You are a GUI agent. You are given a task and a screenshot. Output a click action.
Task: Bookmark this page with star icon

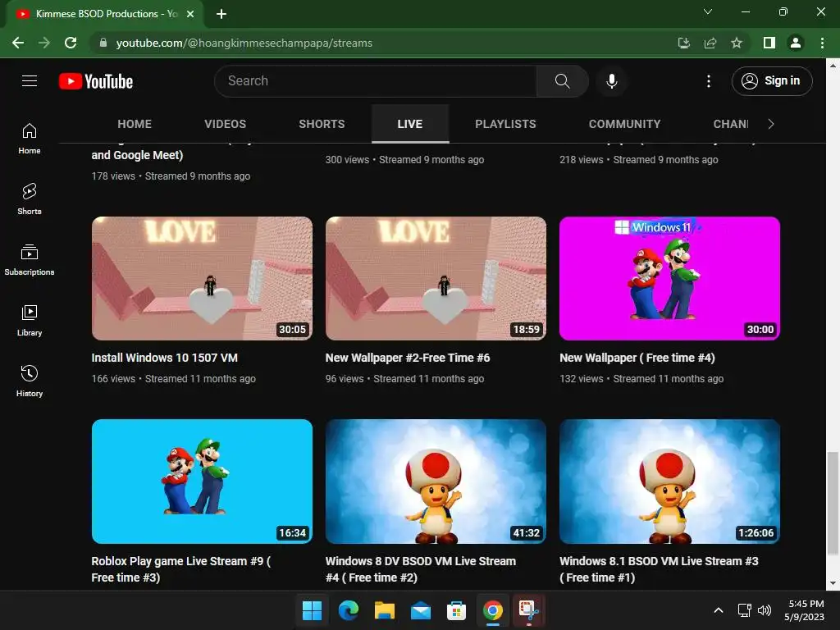[x=737, y=43]
